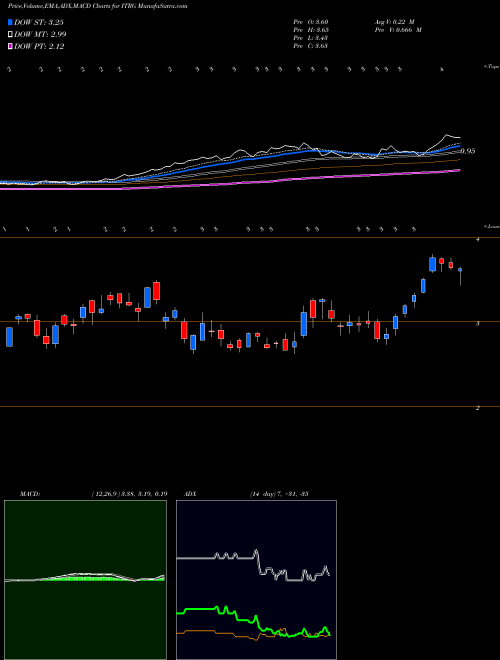Click the 'ADX' panel heading
500x660 pixels.
pos(190,494)
